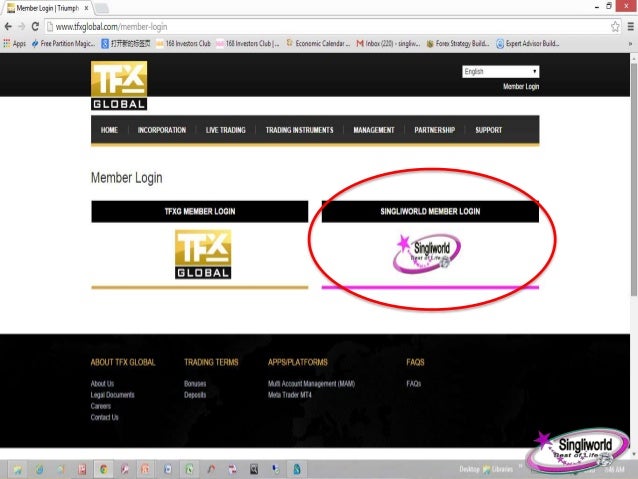Click the Member Login page heading
The image size is (638, 479).
tap(127, 178)
